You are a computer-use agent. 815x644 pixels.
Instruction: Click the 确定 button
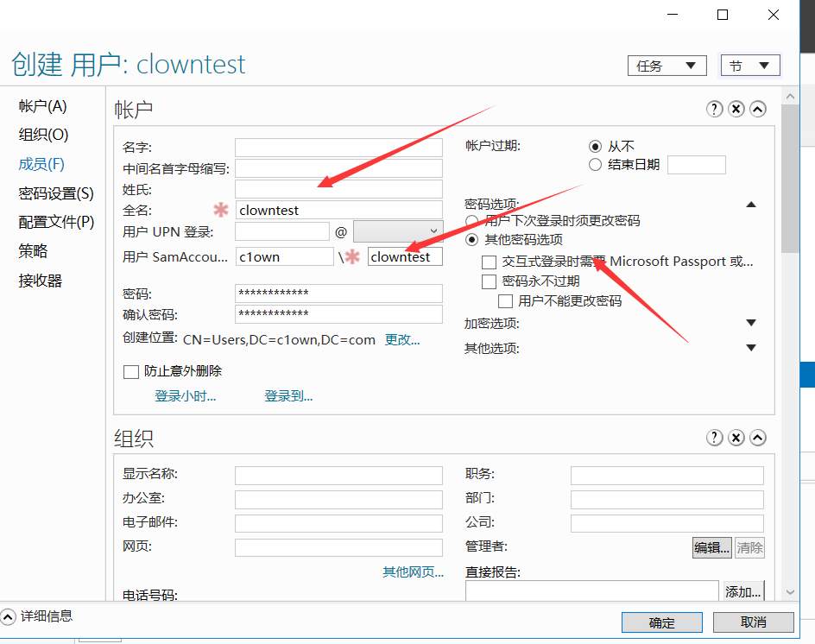coord(662,622)
